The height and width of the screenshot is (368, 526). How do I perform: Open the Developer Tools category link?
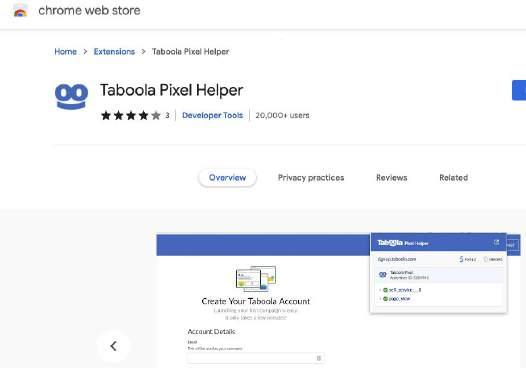tap(212, 115)
